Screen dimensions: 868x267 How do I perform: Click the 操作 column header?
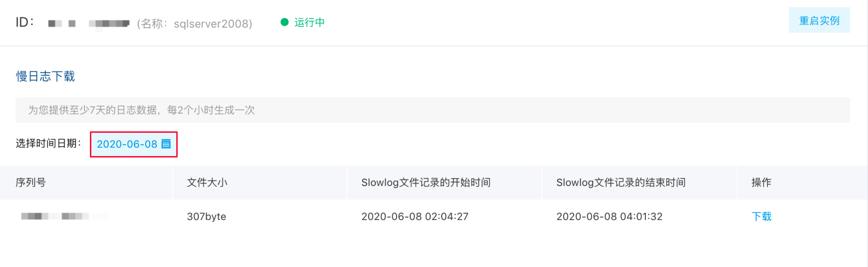coord(761,182)
